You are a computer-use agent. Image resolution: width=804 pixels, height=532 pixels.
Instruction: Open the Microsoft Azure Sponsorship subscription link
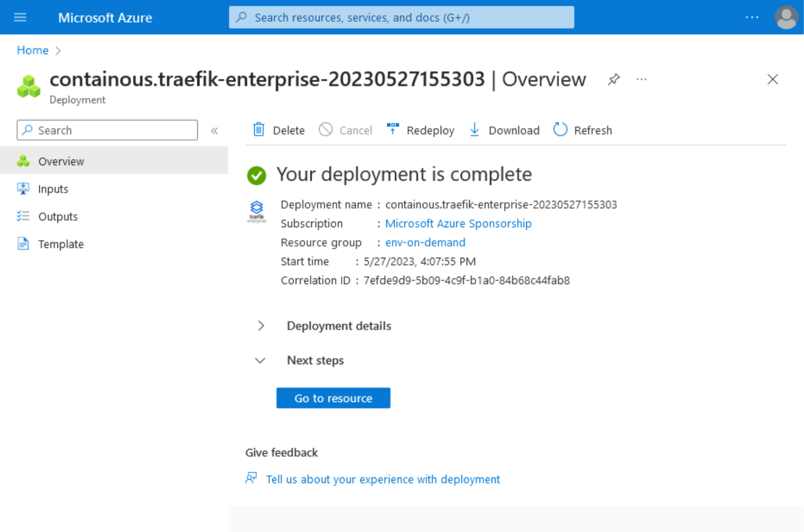pyautogui.click(x=458, y=223)
